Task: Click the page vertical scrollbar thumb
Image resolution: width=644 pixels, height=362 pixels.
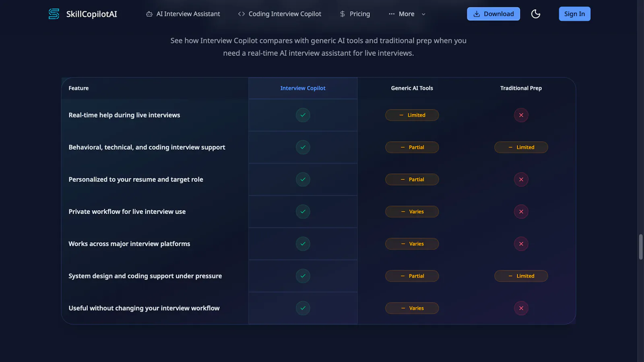Action: (641, 247)
